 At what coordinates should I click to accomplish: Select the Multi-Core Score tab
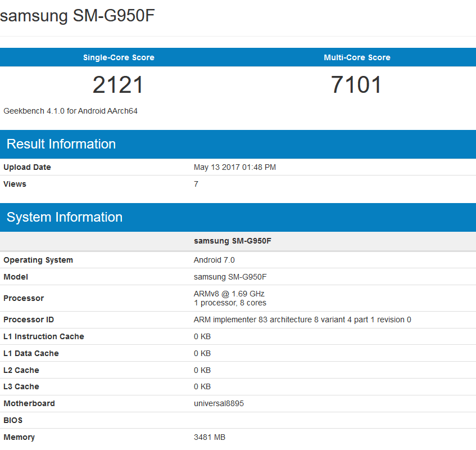pos(357,57)
